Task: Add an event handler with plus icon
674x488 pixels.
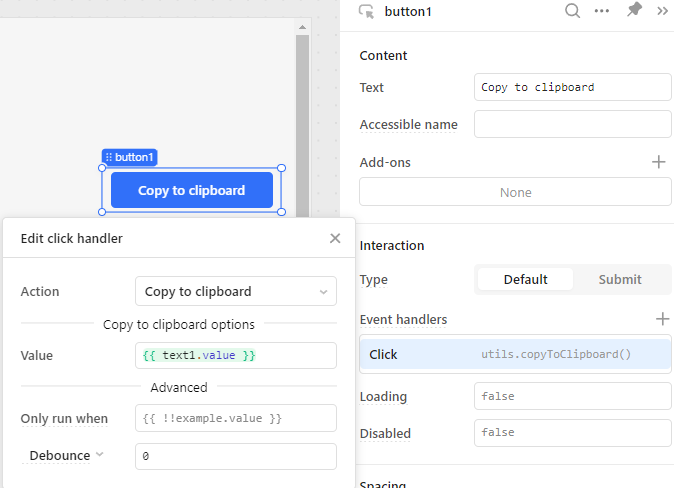Action: (662, 319)
